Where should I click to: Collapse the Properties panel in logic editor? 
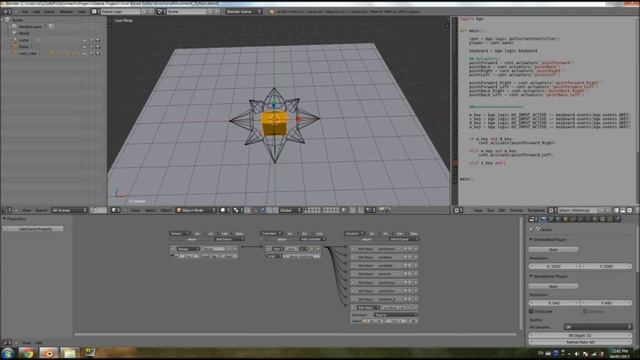(x=4, y=219)
